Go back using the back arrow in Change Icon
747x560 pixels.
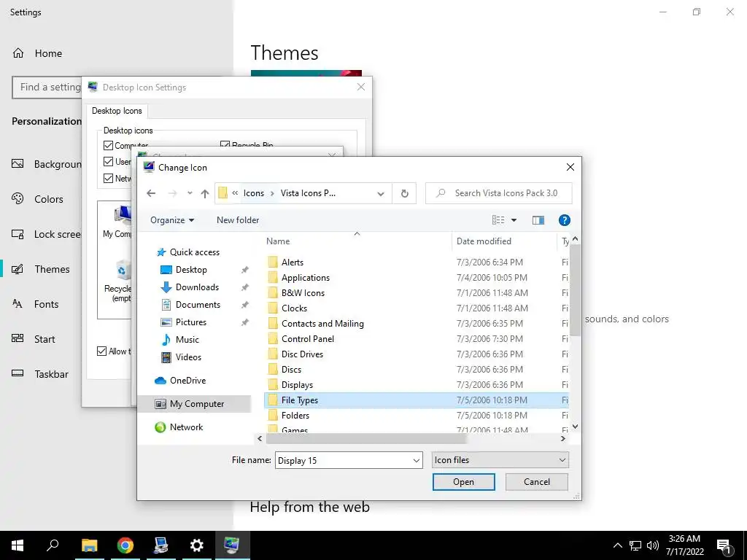[x=151, y=192]
